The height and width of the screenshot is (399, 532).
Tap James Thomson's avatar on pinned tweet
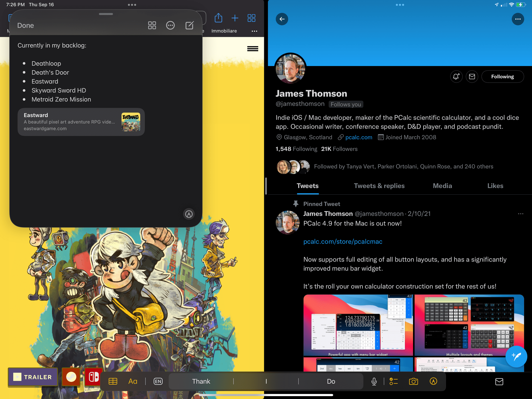[288, 223]
